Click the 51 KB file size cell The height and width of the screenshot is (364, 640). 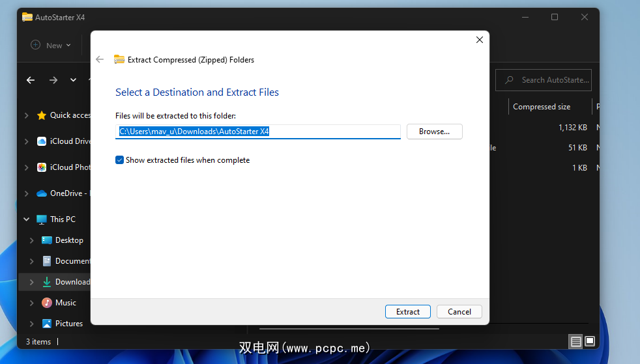point(577,148)
